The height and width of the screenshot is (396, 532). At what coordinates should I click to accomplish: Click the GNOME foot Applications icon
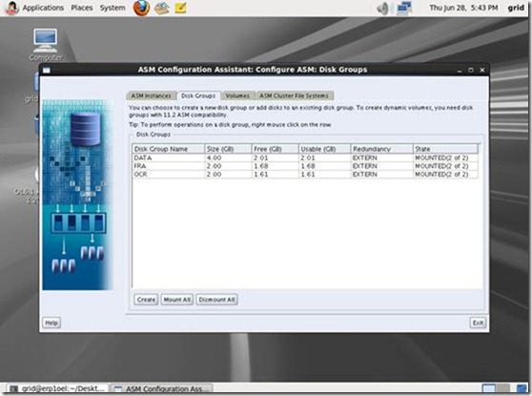12,9
